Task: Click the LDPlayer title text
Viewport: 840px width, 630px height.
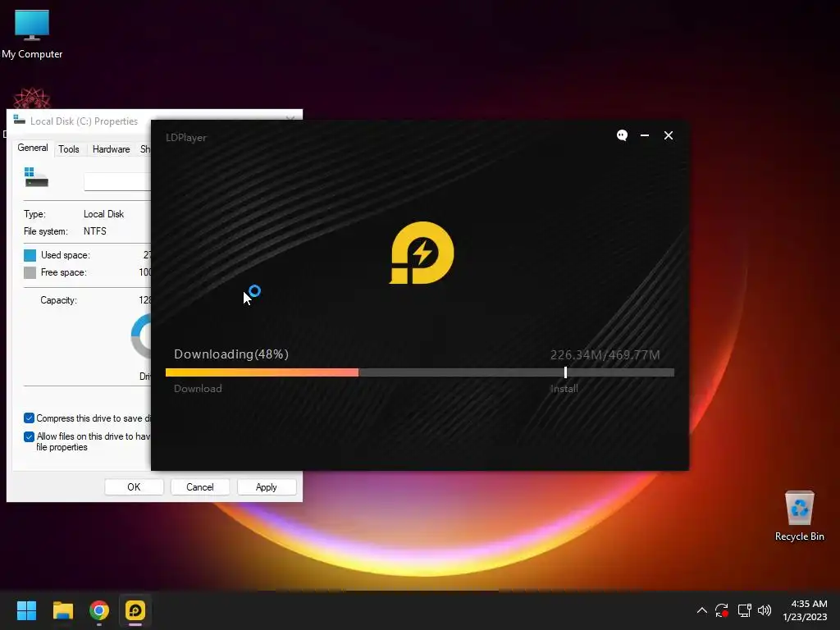Action: [x=186, y=138]
